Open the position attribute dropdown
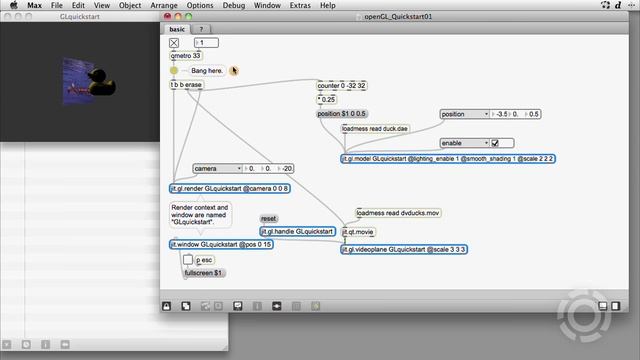This screenshot has height=360, width=640. pyautogui.click(x=464, y=114)
